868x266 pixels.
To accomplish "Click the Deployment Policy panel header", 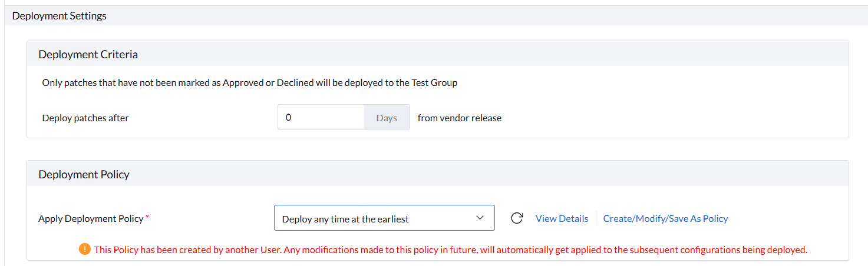I will pyautogui.click(x=84, y=174).
